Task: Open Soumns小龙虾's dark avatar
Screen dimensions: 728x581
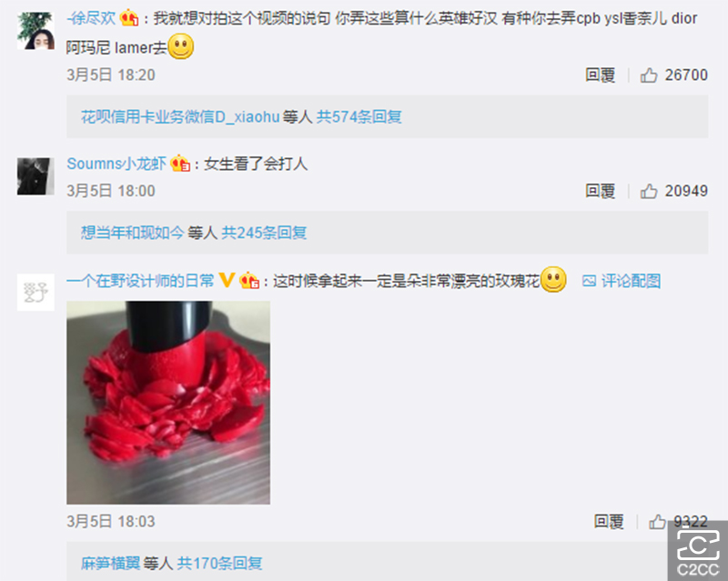Action: tap(35, 176)
